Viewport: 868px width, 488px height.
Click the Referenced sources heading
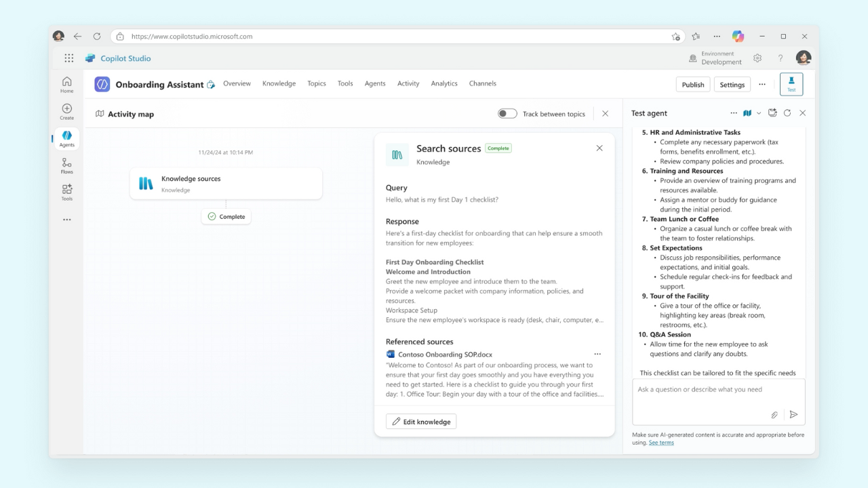tap(419, 342)
